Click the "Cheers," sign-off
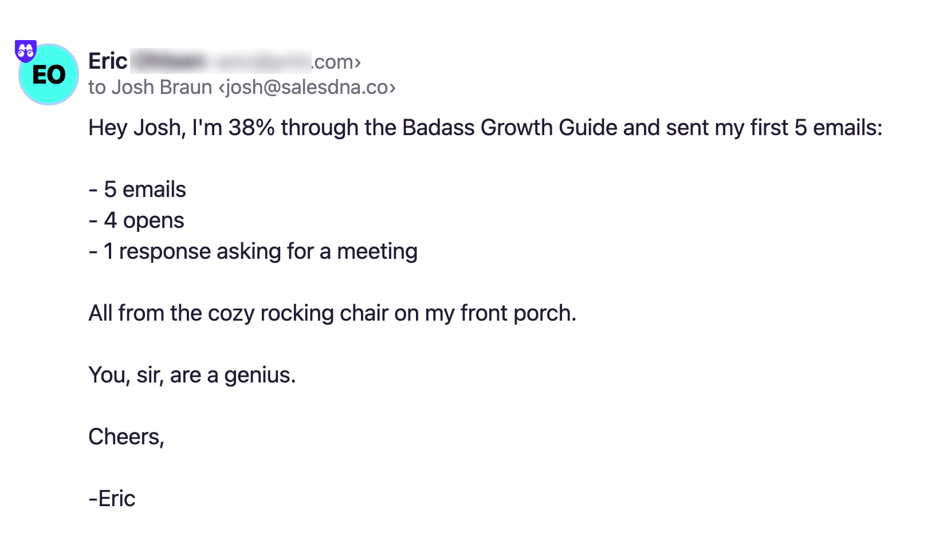Screen dimensions: 935x560 coord(127,437)
